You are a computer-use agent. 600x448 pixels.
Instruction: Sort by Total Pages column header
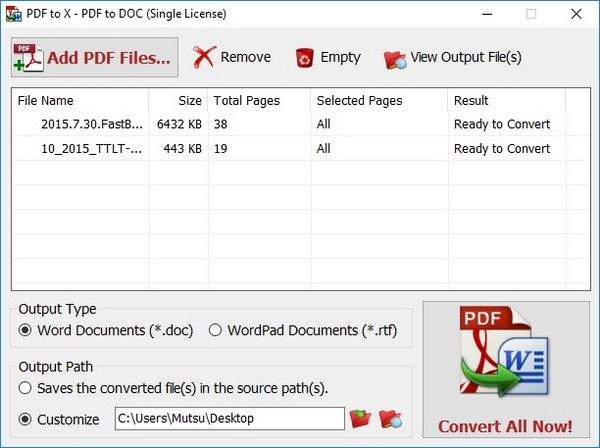259,101
